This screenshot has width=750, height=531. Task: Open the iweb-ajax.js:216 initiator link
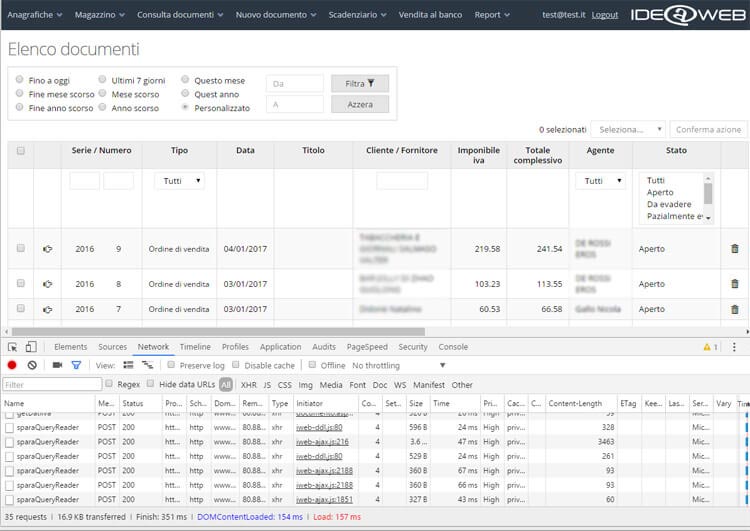click(322, 442)
